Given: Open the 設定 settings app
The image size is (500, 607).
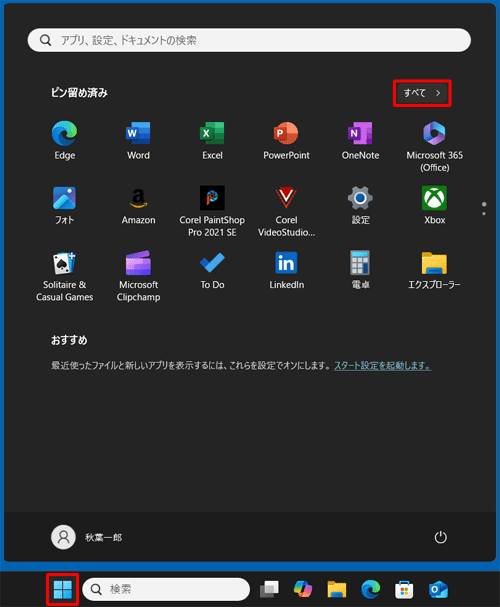Looking at the screenshot, I should point(360,206).
